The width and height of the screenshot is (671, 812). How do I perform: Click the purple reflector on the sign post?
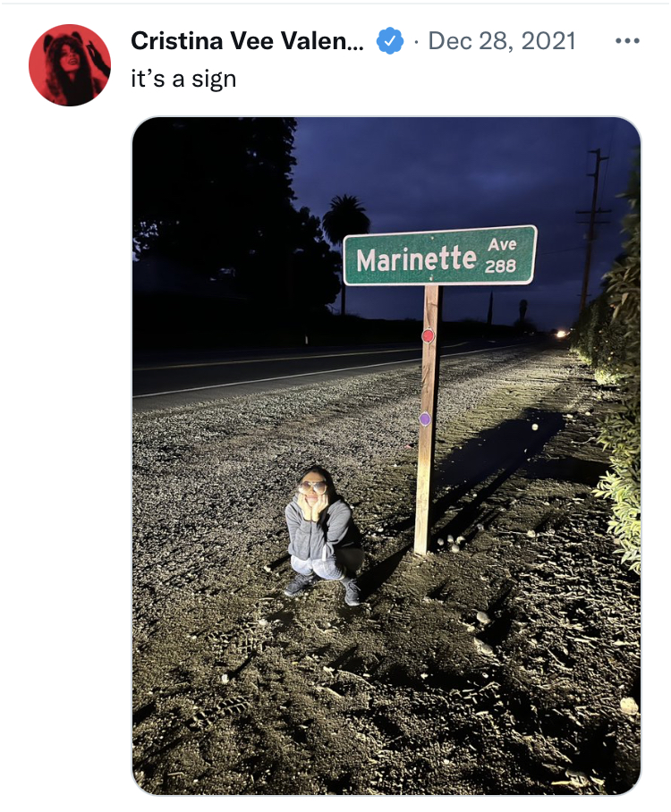click(x=425, y=419)
